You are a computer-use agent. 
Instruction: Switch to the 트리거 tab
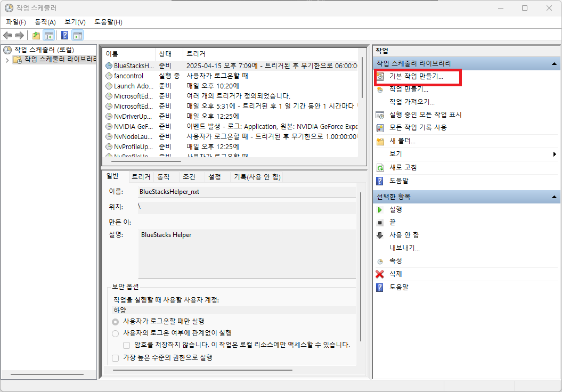141,177
